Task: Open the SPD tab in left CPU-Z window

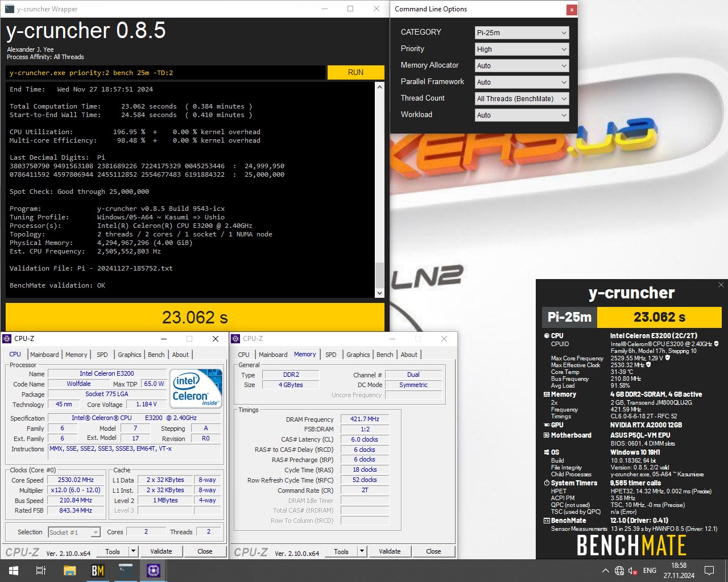Action: pos(102,355)
